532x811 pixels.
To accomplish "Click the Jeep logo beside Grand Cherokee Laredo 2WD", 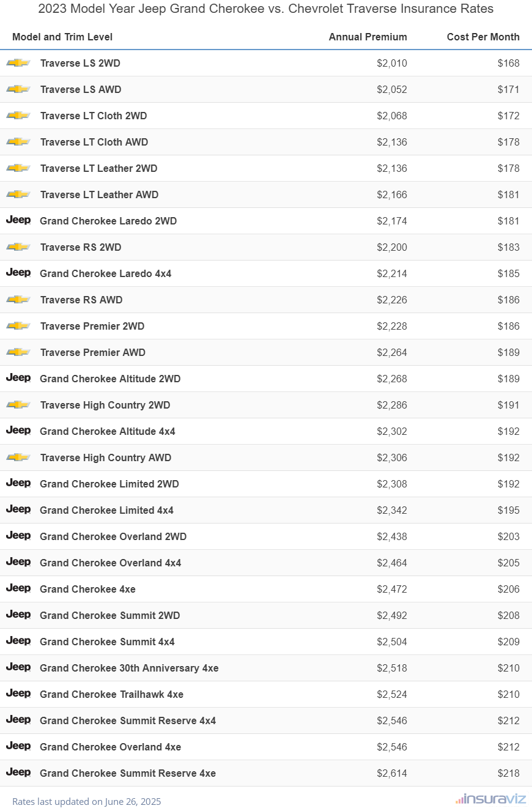I will (x=18, y=220).
